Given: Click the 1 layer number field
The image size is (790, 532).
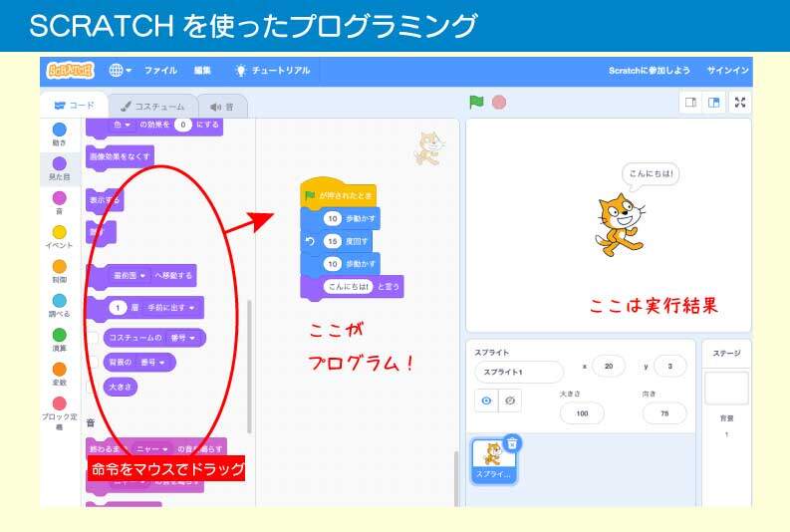Looking at the screenshot, I should click(x=118, y=307).
